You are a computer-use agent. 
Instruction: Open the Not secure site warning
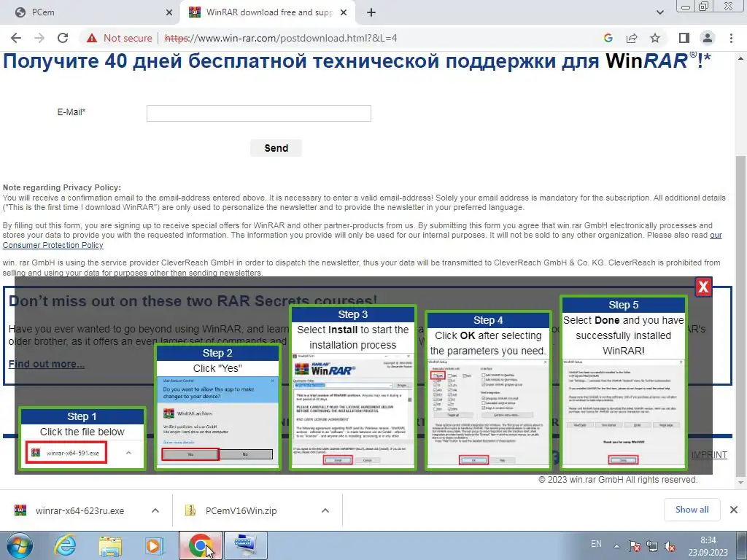tap(119, 38)
